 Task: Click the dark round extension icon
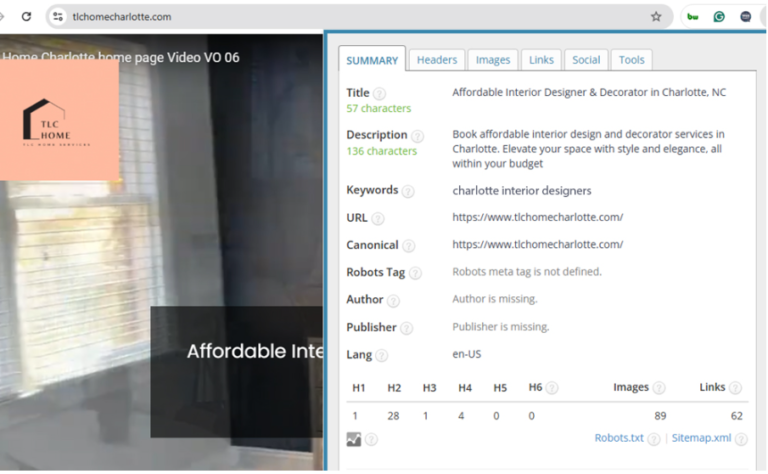[x=746, y=17]
